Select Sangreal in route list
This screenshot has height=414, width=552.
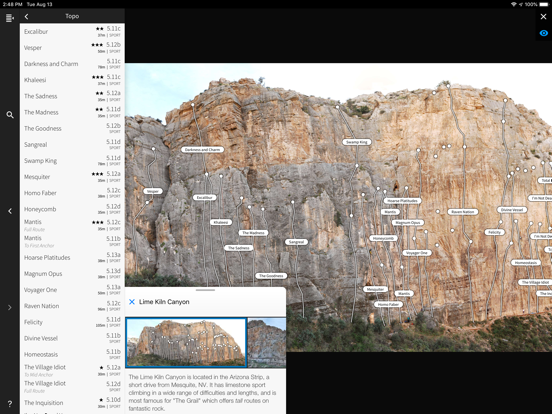72,145
